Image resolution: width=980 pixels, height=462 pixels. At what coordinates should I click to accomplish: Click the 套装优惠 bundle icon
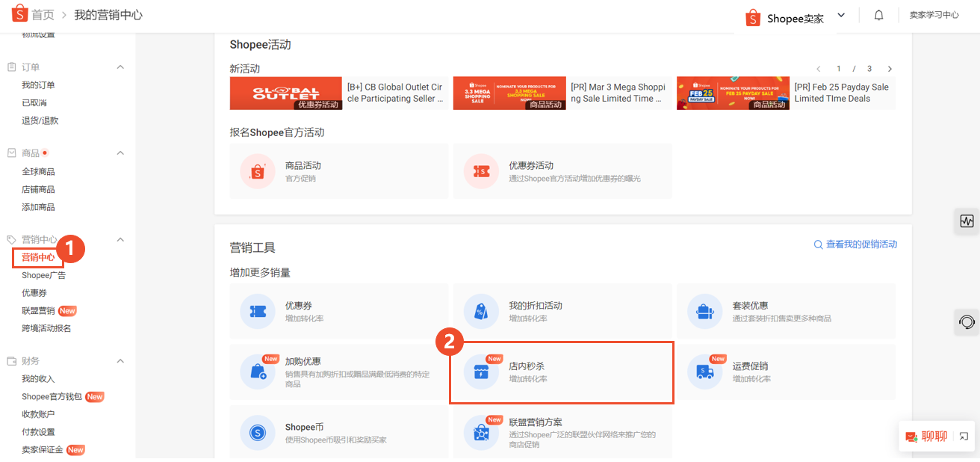705,311
